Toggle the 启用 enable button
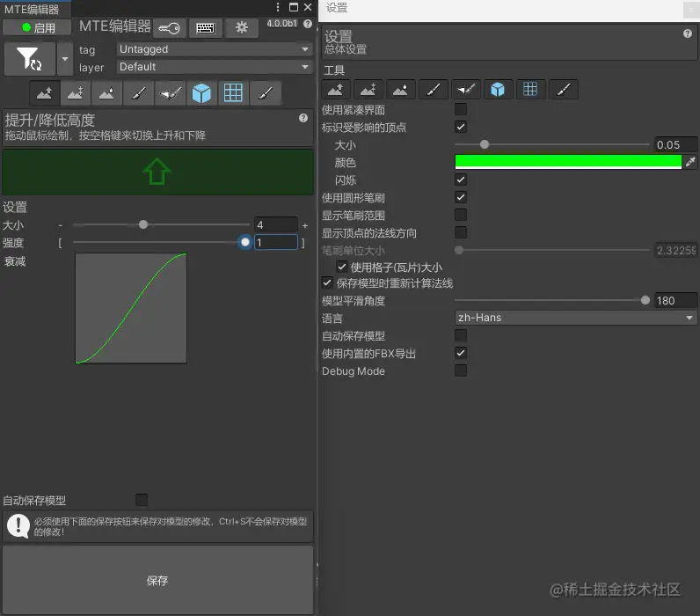 coord(37,27)
